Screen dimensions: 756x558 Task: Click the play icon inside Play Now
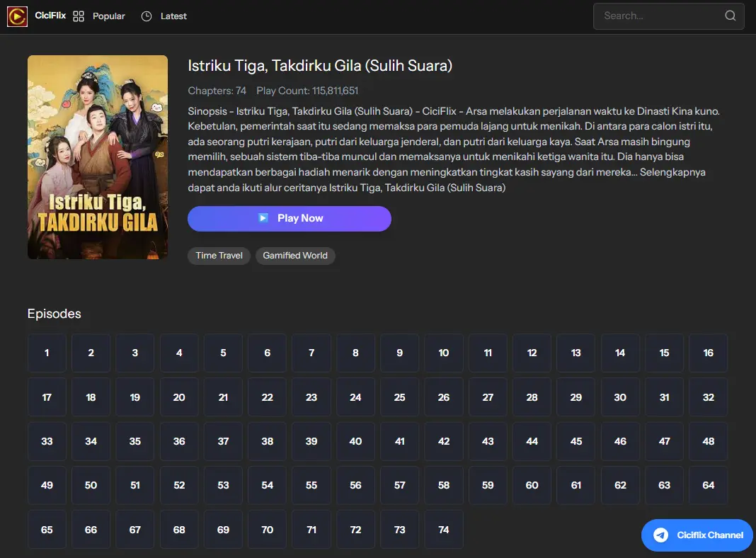pyautogui.click(x=263, y=218)
